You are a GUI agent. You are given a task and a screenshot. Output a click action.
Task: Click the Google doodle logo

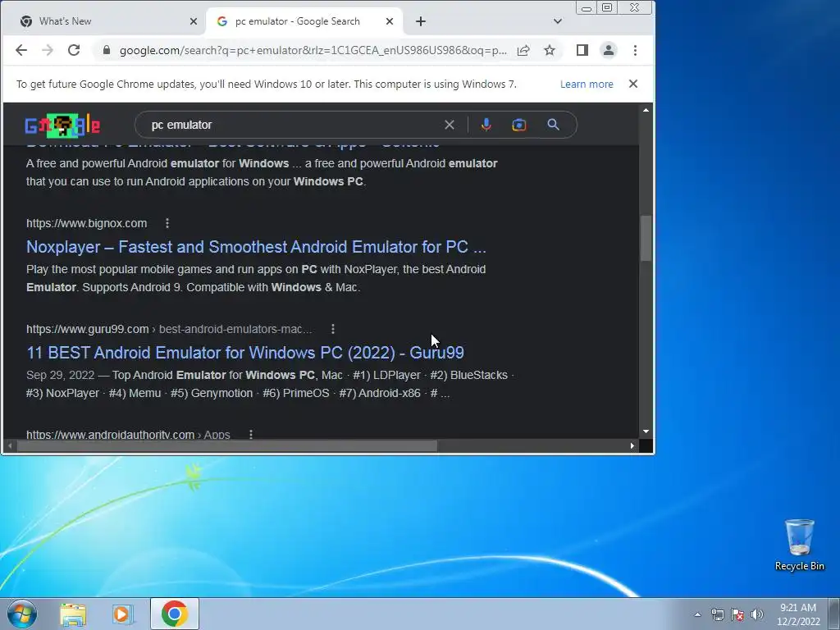62,126
